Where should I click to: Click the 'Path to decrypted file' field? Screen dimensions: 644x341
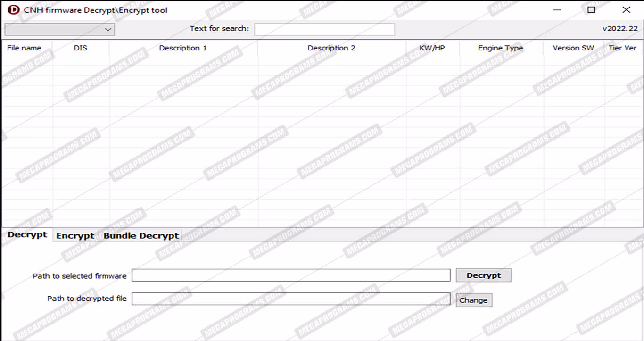pos(291,299)
